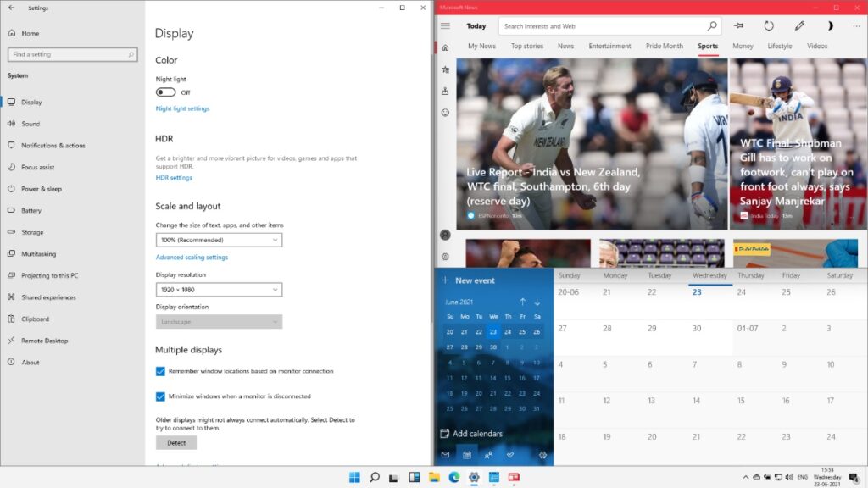The height and width of the screenshot is (488, 868).
Task: Open HDR settings link
Action: pos(174,178)
